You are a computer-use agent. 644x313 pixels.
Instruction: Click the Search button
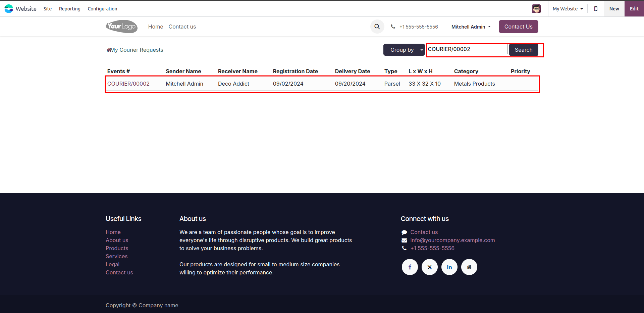pos(524,50)
